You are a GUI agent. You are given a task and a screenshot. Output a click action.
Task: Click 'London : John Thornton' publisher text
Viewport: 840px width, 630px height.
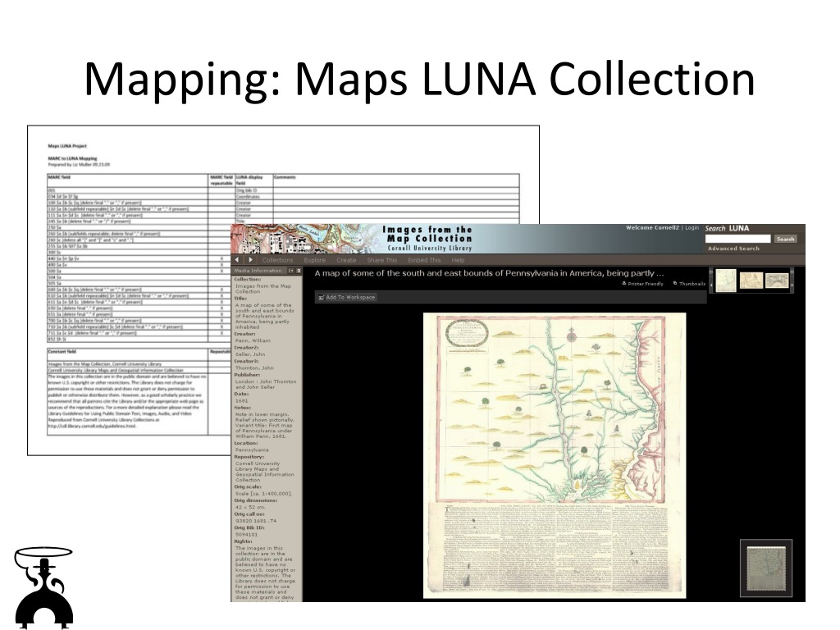tap(266, 382)
